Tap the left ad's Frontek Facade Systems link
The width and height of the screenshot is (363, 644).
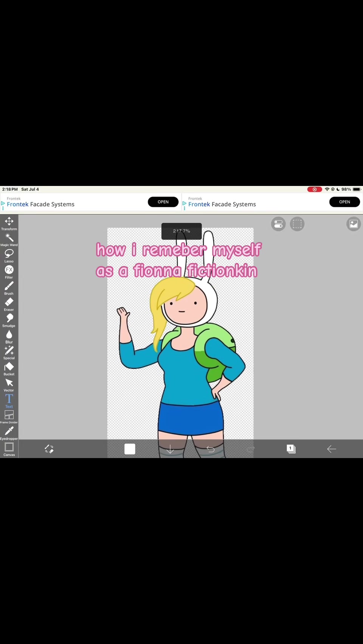[40, 204]
